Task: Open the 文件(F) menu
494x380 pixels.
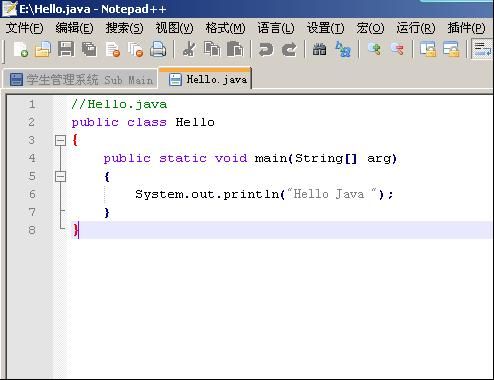Action: click(24, 28)
